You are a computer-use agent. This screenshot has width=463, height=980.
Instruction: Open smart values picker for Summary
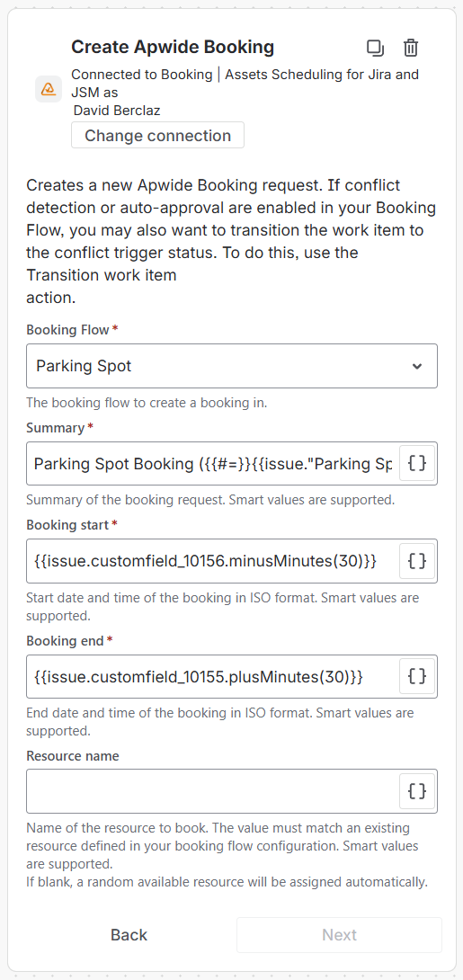tap(417, 463)
